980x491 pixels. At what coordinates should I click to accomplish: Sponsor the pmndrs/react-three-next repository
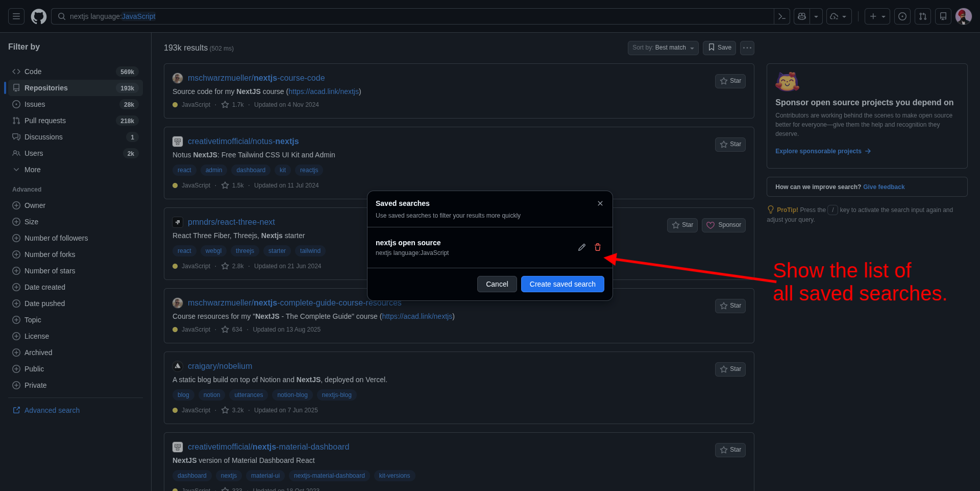click(x=724, y=225)
